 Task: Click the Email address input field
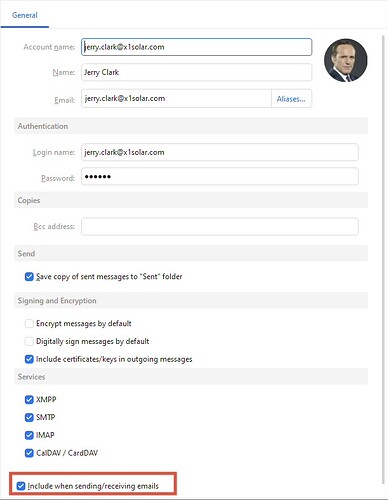176,99
